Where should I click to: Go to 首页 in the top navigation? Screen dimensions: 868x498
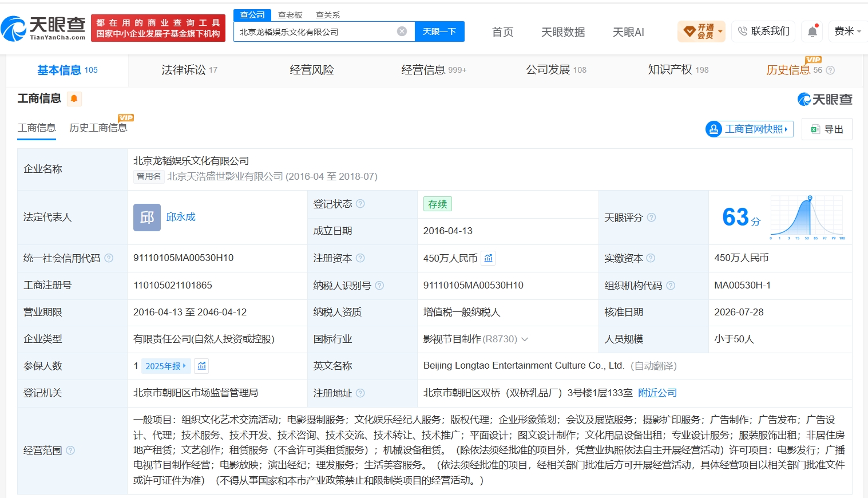pos(503,32)
